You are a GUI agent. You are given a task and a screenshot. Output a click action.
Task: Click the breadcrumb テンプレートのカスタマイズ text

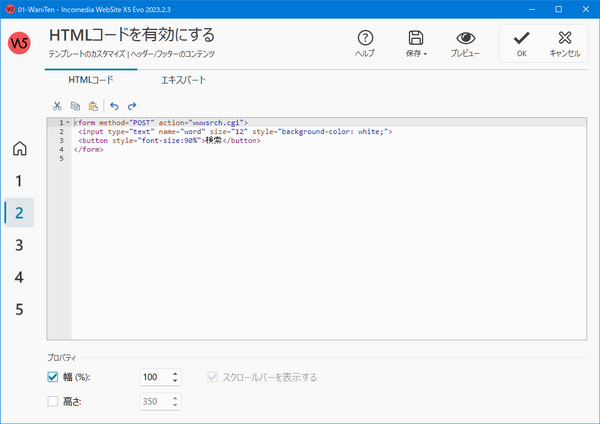87,54
